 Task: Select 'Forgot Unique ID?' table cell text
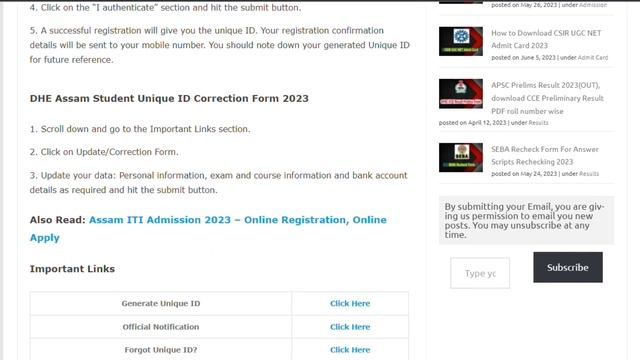pyautogui.click(x=161, y=350)
